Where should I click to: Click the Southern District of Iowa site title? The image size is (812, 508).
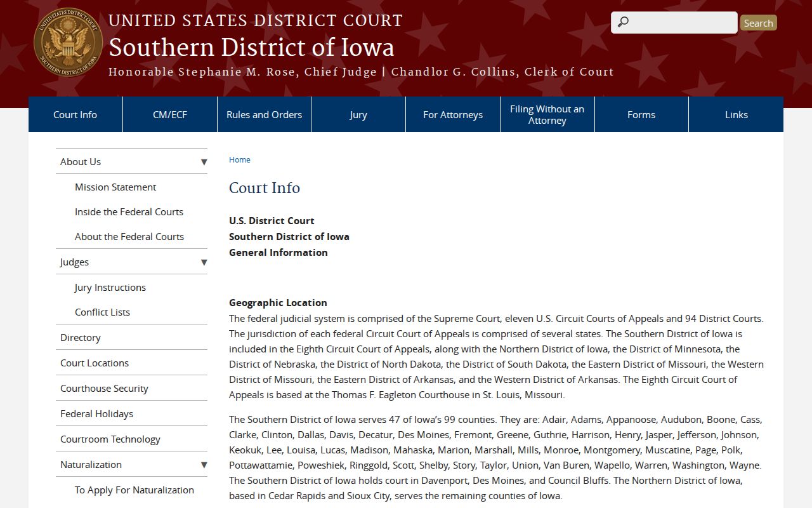pyautogui.click(x=251, y=47)
